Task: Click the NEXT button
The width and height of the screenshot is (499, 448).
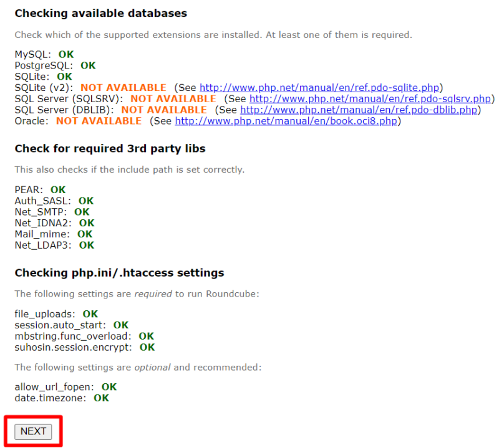Action: pyautogui.click(x=33, y=431)
